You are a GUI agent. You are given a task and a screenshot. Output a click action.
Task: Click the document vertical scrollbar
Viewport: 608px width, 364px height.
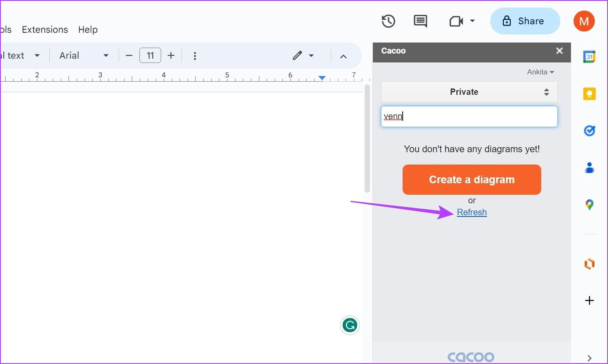click(367, 138)
